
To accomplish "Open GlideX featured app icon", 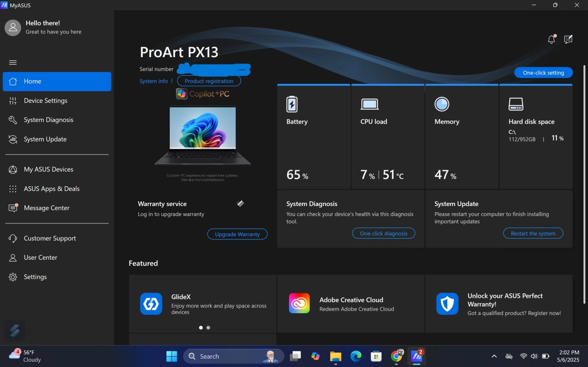I will 151,304.
